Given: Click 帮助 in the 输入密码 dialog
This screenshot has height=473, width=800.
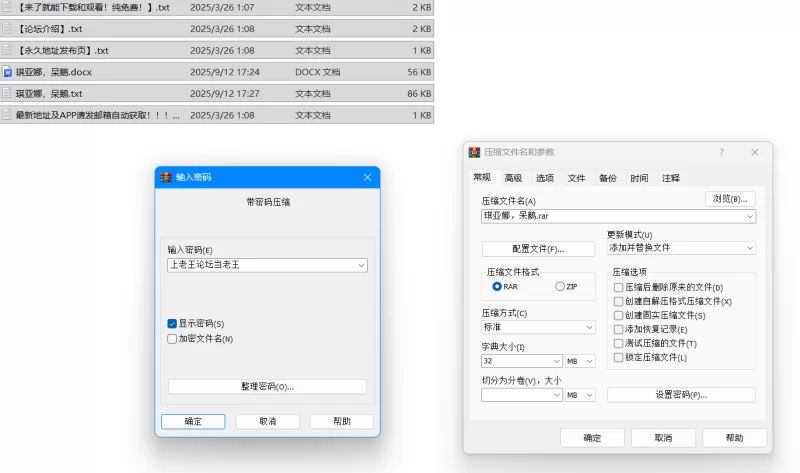Looking at the screenshot, I should point(342,421).
